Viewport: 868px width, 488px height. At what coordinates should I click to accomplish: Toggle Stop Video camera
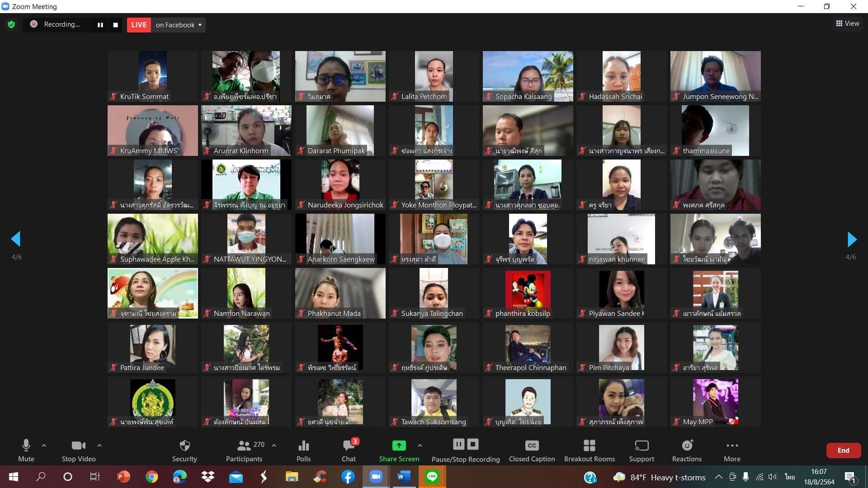click(78, 446)
